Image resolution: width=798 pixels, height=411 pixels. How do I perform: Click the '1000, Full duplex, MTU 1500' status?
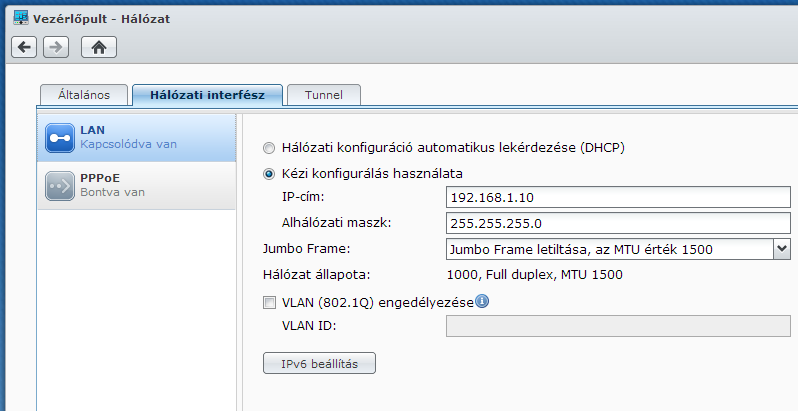click(x=534, y=275)
